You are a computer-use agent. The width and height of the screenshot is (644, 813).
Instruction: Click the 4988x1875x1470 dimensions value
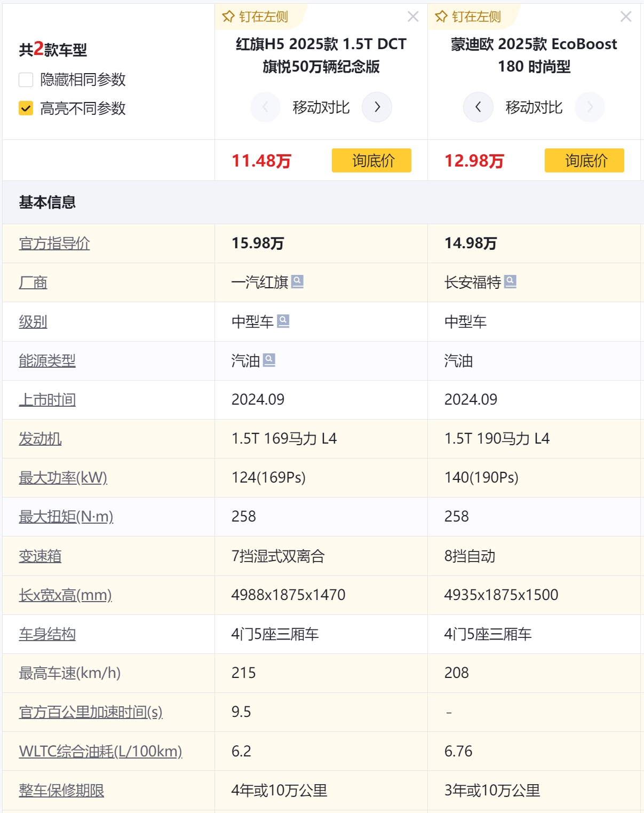(289, 595)
